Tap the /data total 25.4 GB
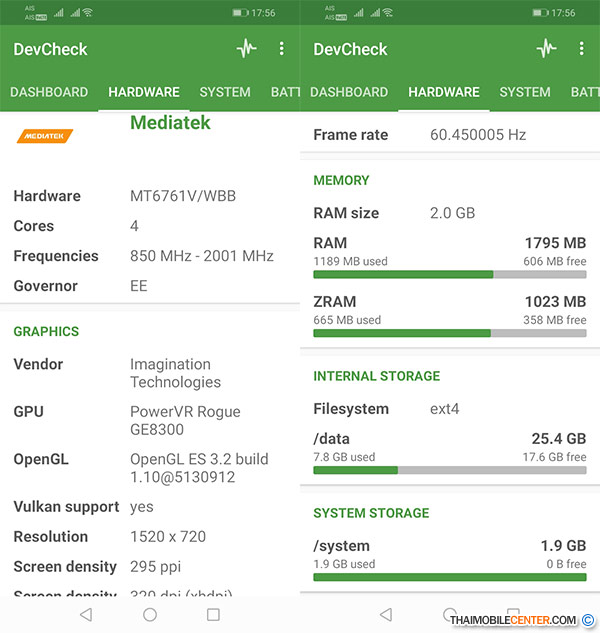Viewport: 600px width, 633px height. coord(559,438)
